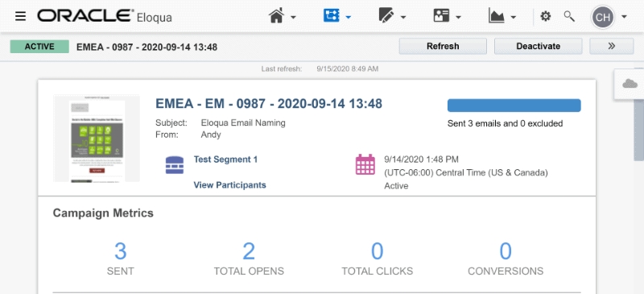
Task: Click the Sent 3 emails and 0 excluded text
Action: tap(506, 123)
